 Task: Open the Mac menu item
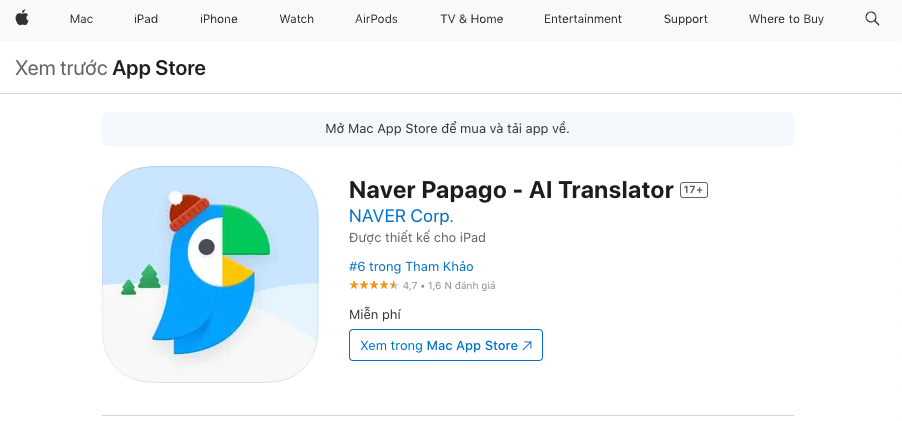coord(81,19)
